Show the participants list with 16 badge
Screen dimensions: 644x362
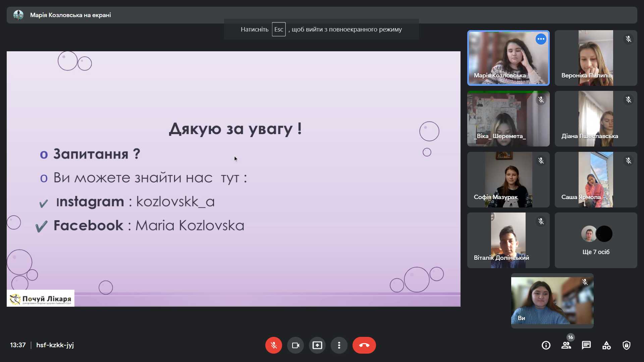[566, 345]
